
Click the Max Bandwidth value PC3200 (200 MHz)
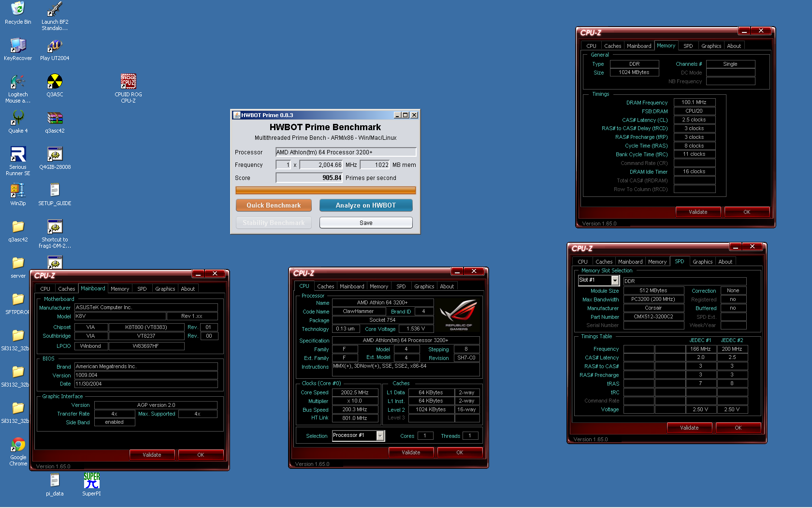coord(653,299)
